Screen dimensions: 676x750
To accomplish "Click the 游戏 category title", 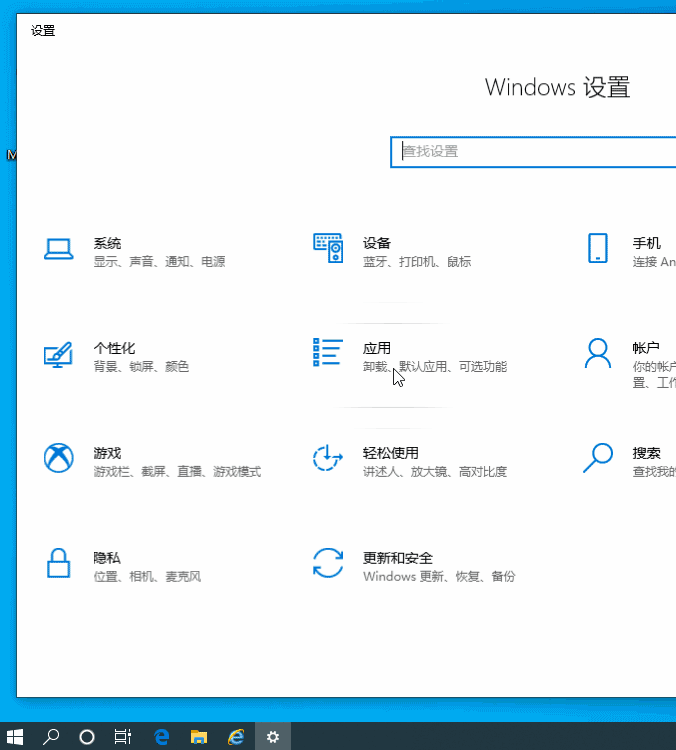I will [x=107, y=453].
